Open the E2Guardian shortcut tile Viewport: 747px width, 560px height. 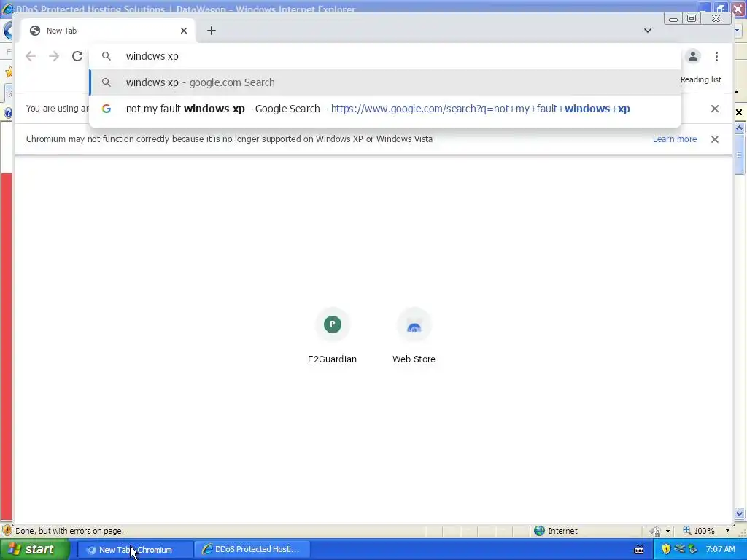pyautogui.click(x=333, y=335)
